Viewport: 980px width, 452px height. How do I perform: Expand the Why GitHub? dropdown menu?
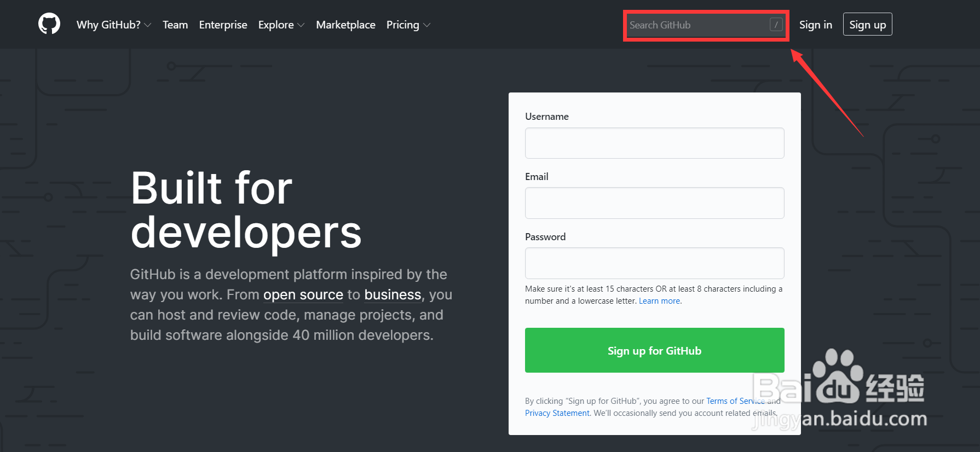(114, 25)
